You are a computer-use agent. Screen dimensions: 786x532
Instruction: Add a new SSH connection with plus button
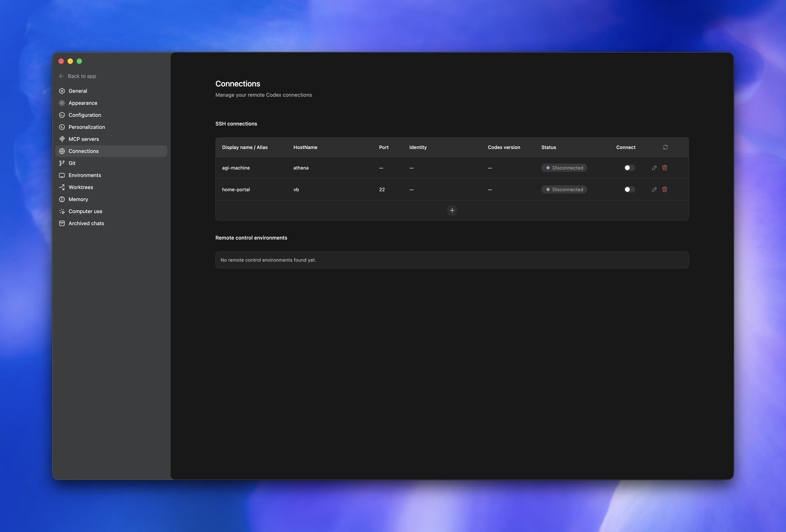coord(452,210)
